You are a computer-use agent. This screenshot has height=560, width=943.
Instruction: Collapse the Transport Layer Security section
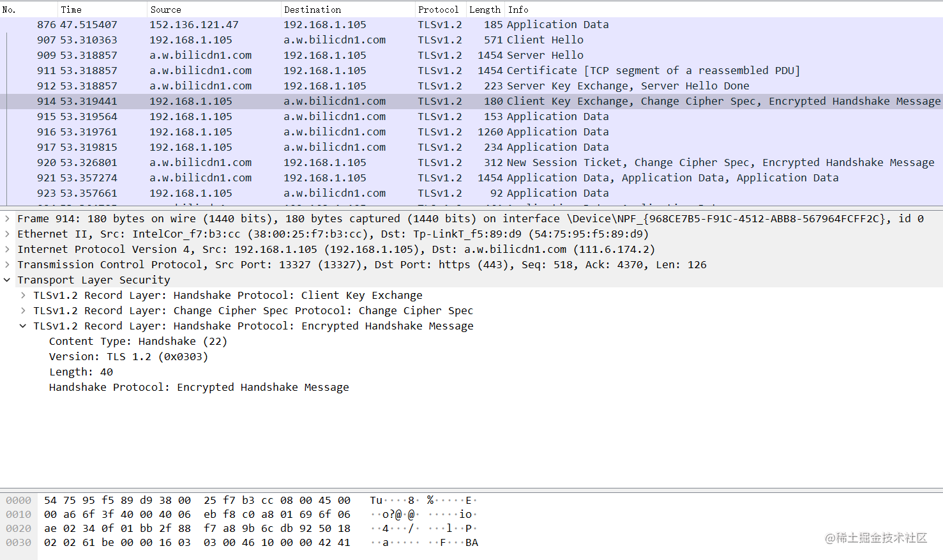click(x=7, y=280)
